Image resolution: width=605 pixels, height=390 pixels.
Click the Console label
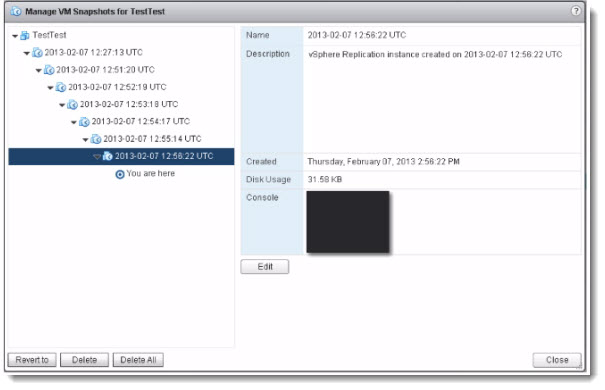click(x=262, y=198)
